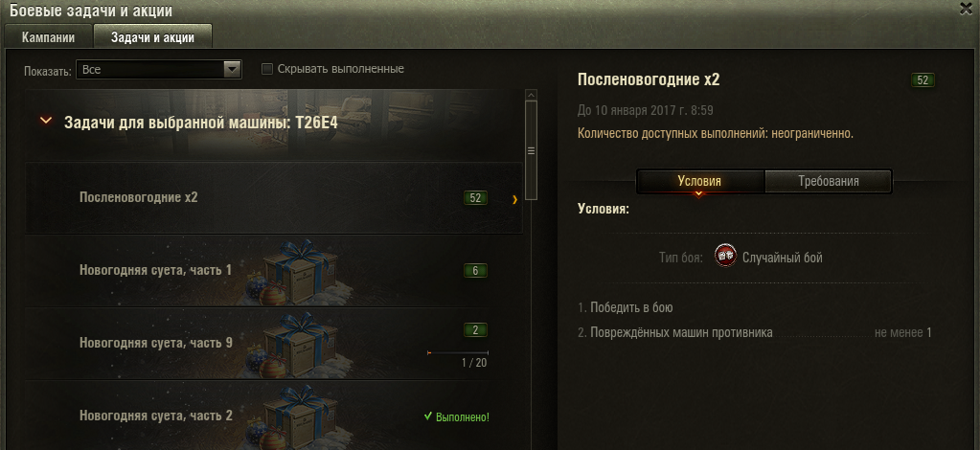Click the task list scrollbar handle
980x450 pixels.
[532, 150]
